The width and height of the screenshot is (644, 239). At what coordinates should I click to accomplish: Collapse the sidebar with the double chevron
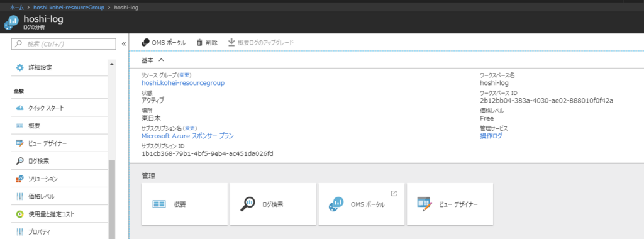[124, 44]
